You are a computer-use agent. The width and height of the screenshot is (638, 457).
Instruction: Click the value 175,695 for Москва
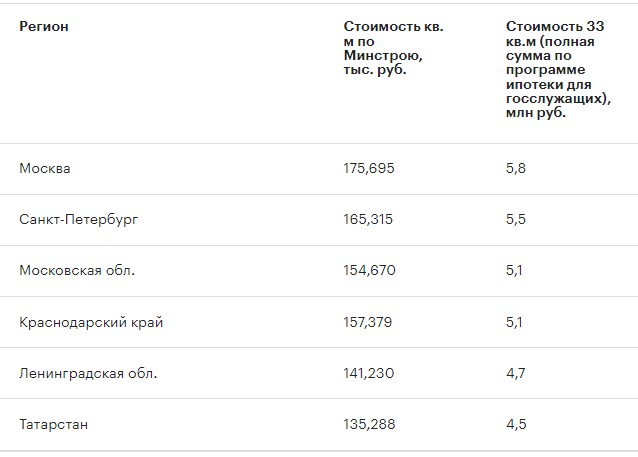pos(369,168)
